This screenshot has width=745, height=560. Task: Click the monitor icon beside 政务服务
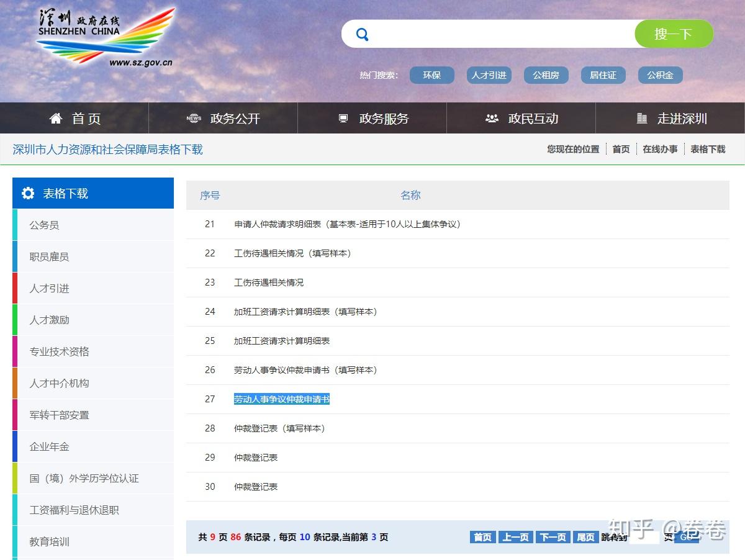[343, 118]
